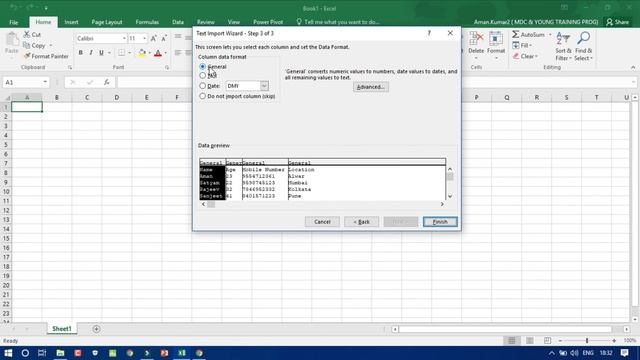Switch to Page Layout view icon
This screenshot has height=360, width=640.
tap(529, 340)
